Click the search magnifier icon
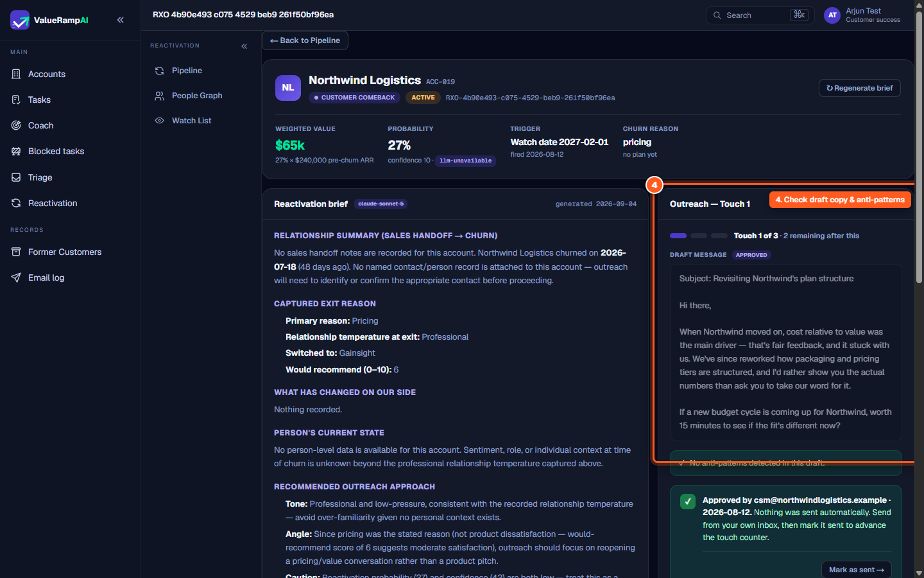Image resolution: width=924 pixels, height=578 pixels. point(717,15)
